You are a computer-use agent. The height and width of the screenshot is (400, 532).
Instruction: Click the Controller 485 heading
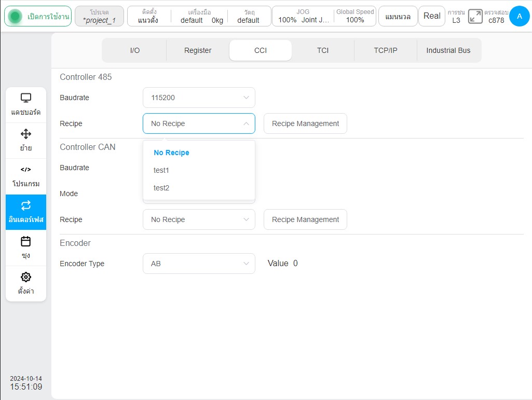point(86,77)
